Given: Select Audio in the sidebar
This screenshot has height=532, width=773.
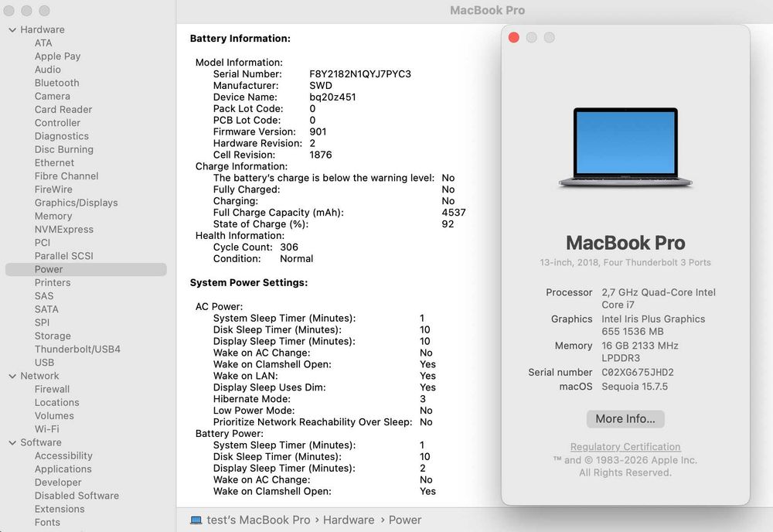Looking at the screenshot, I should click(47, 70).
